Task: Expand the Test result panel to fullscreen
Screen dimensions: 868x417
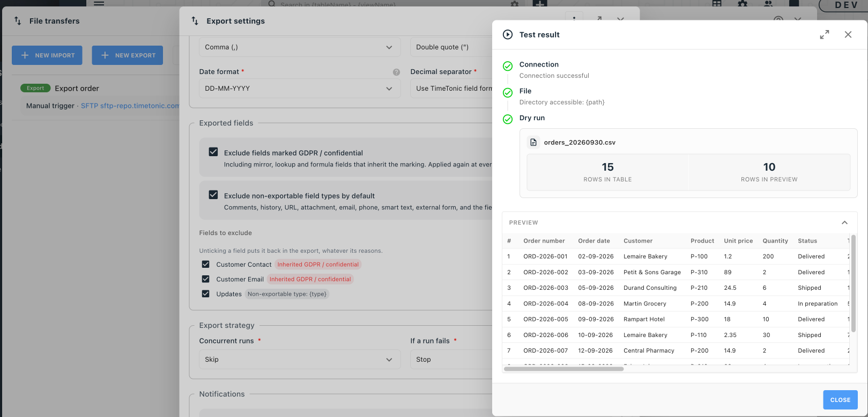Action: coord(825,34)
